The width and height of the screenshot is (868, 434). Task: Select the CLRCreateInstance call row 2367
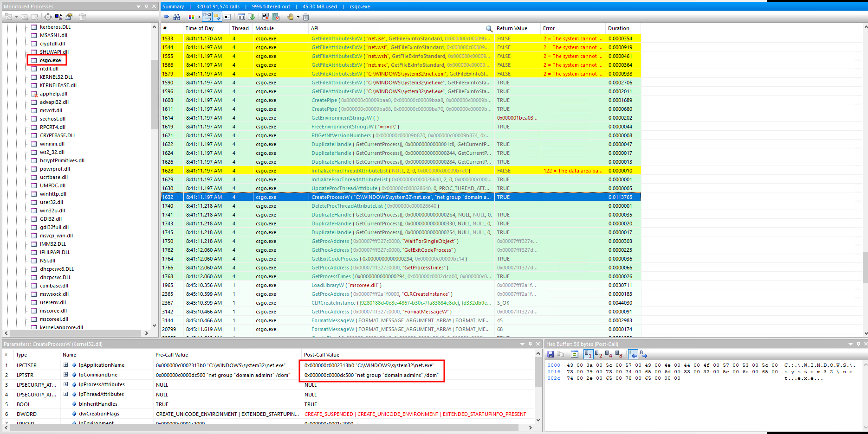(401, 303)
